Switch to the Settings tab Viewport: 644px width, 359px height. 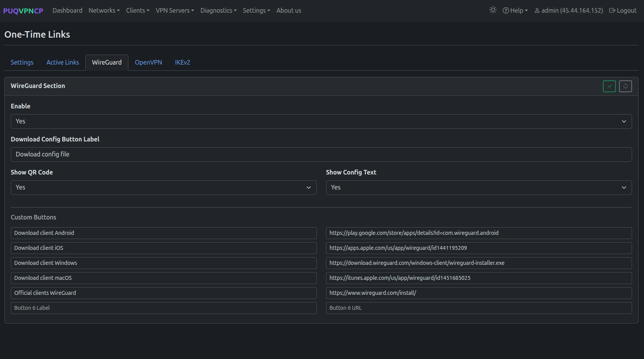(22, 62)
